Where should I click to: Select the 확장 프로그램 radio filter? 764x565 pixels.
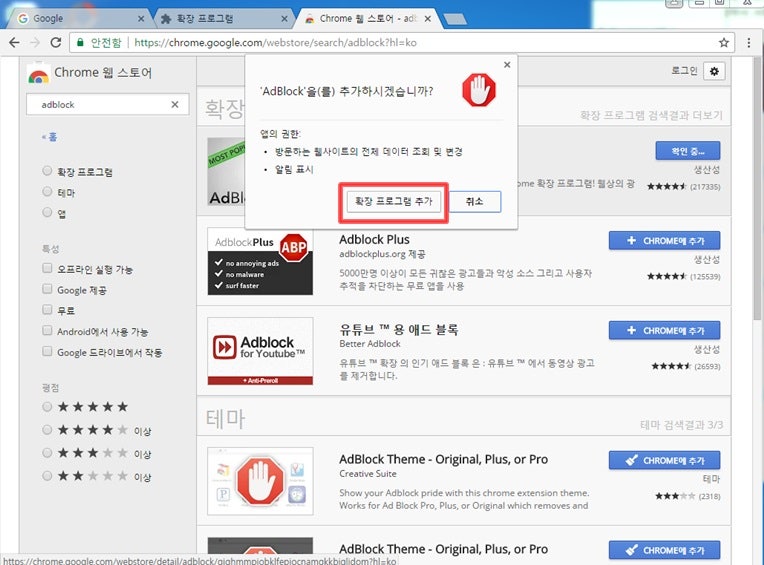47,170
